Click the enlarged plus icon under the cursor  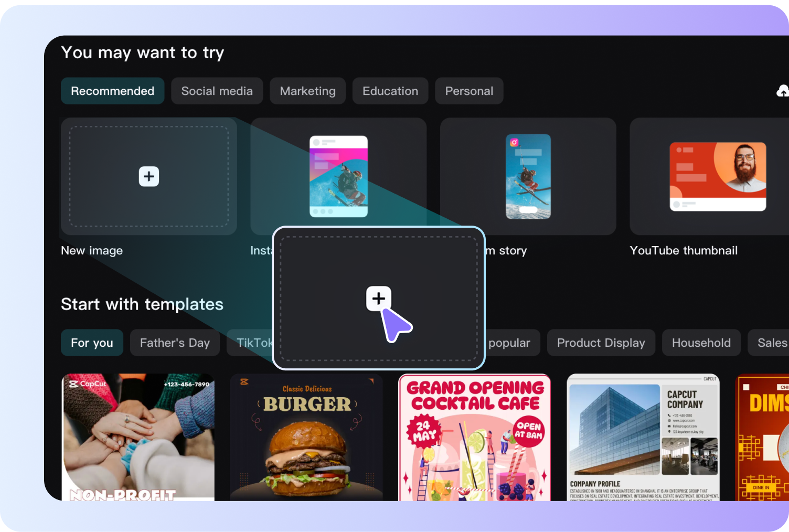point(378,299)
